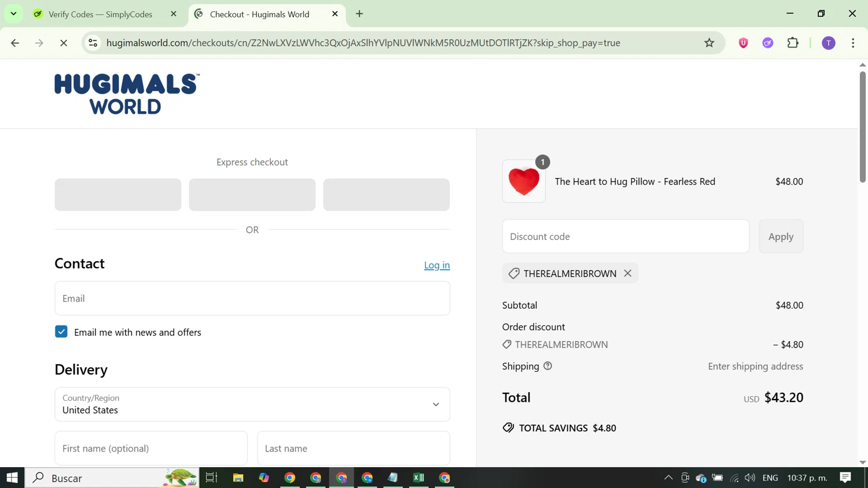Expand the Country/Region dropdown
The height and width of the screenshot is (488, 868).
(252, 404)
